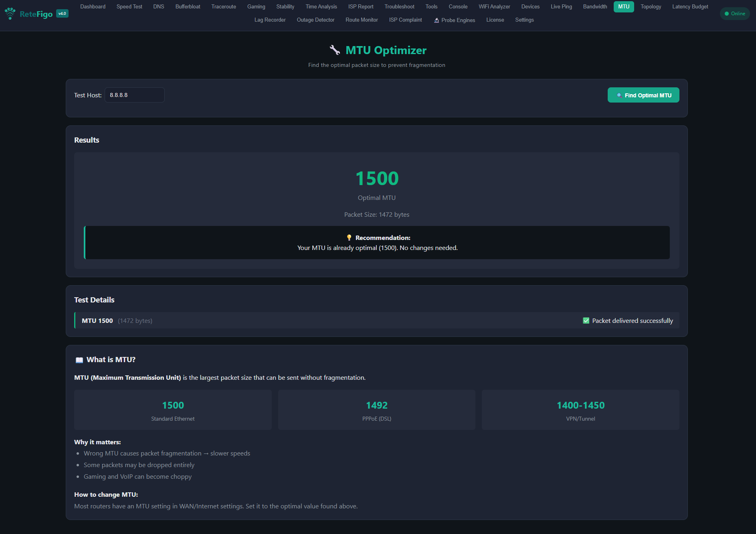Select the 1492 PPPoE (DSL) card

pyautogui.click(x=376, y=410)
